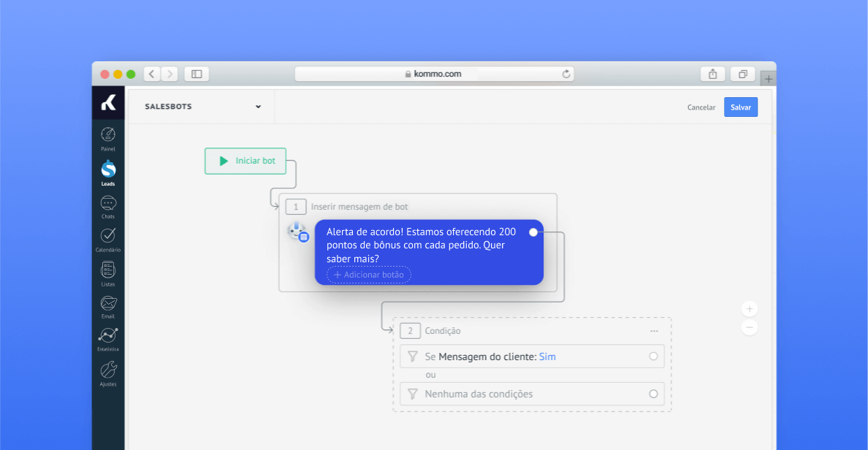This screenshot has width=868, height=450.
Task: Click connector node on the bot message bubble
Action: [x=533, y=232]
